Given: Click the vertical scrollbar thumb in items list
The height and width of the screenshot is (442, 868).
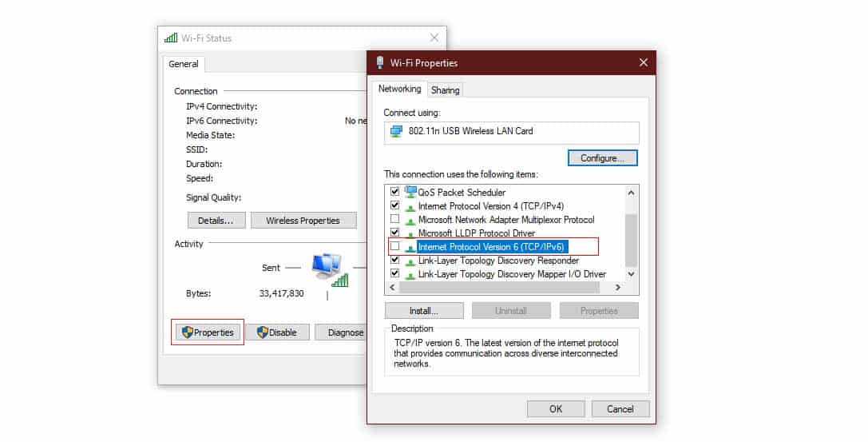Looking at the screenshot, I should pos(631,239).
